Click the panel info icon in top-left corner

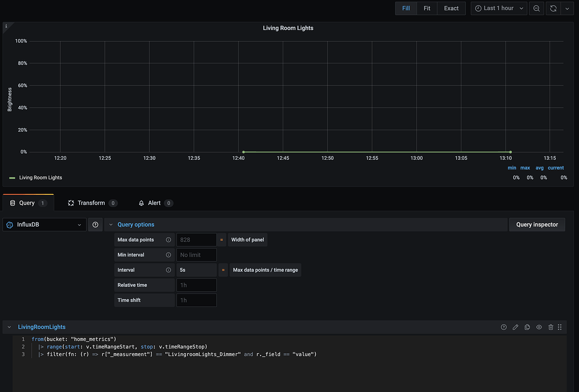pos(7,25)
